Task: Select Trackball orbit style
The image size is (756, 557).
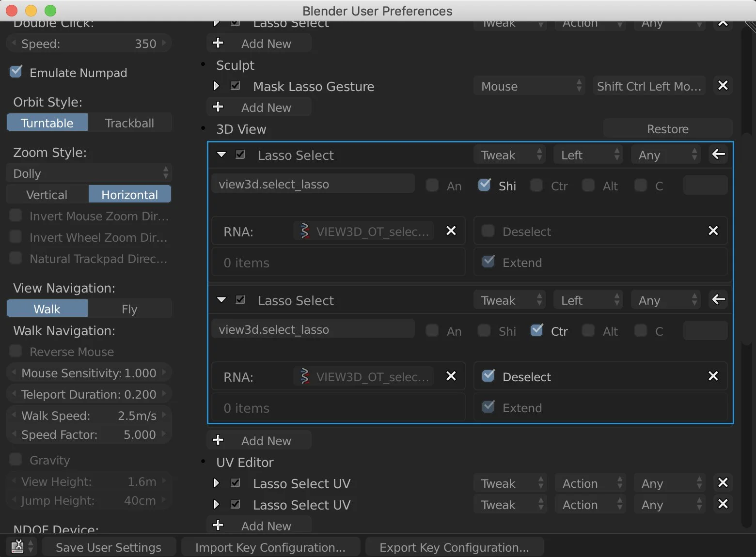Action: [130, 123]
